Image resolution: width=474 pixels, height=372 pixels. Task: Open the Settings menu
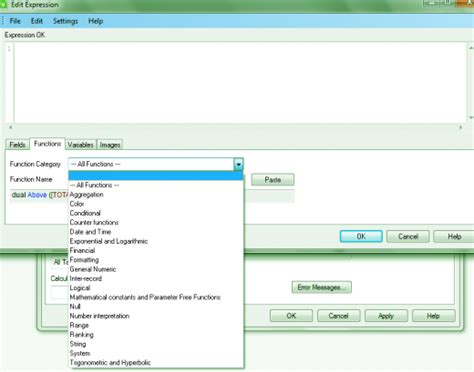(x=65, y=21)
